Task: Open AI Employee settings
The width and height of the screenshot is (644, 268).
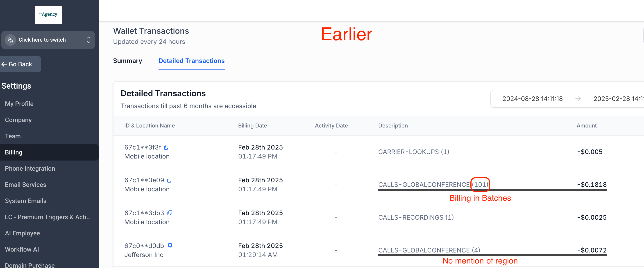Action: (23, 233)
